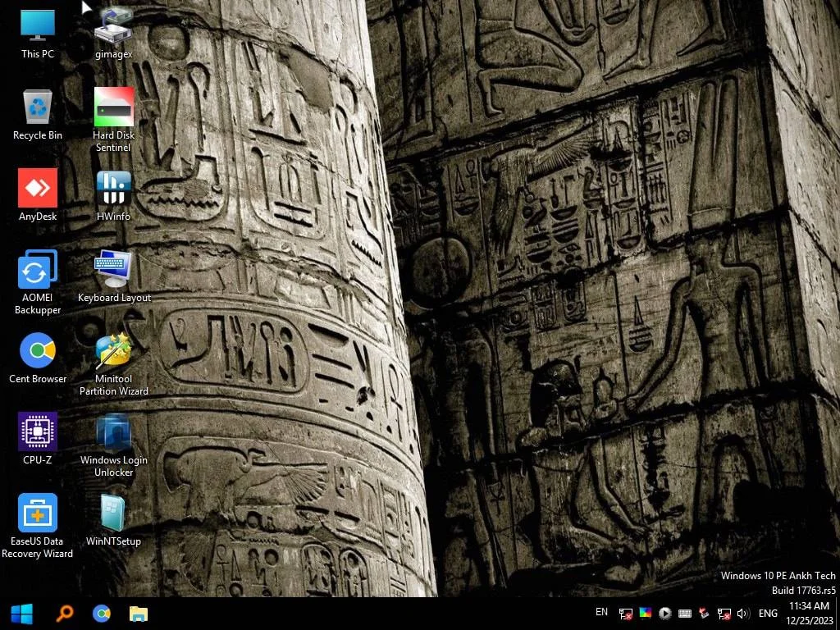Select the Windows Login Unlocker icon

click(x=113, y=445)
